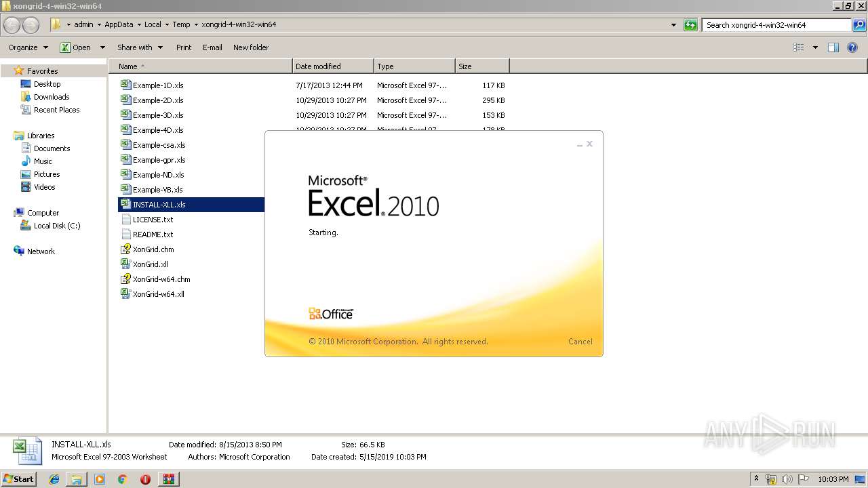Change view using the view icon
Viewport: 868px width, 488px height.
click(x=799, y=47)
